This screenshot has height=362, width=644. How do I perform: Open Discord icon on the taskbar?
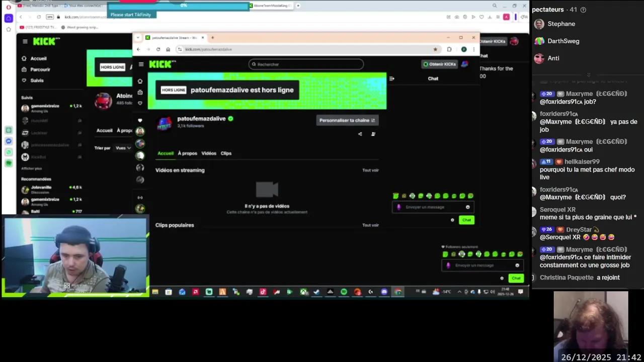tap(384, 292)
